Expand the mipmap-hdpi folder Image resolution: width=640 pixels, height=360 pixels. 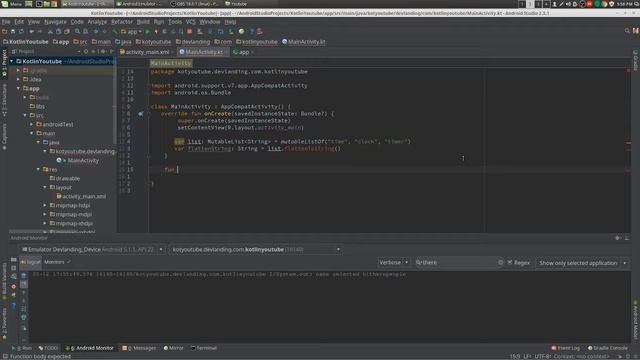pyautogui.click(x=45, y=205)
